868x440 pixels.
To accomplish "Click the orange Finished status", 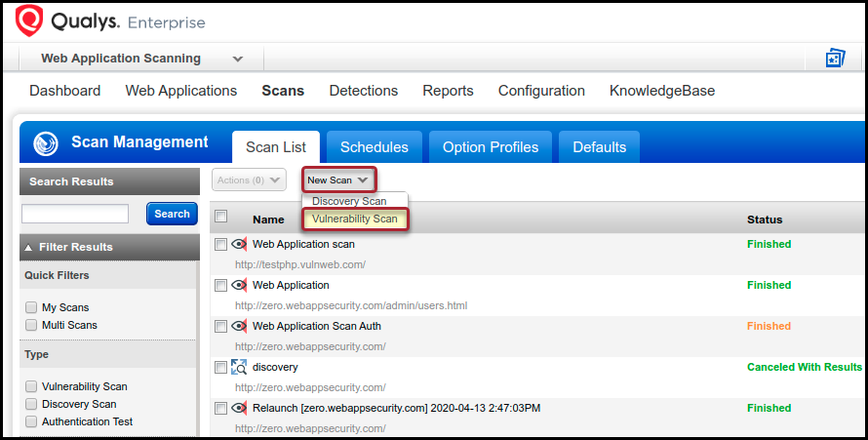I will coord(769,326).
